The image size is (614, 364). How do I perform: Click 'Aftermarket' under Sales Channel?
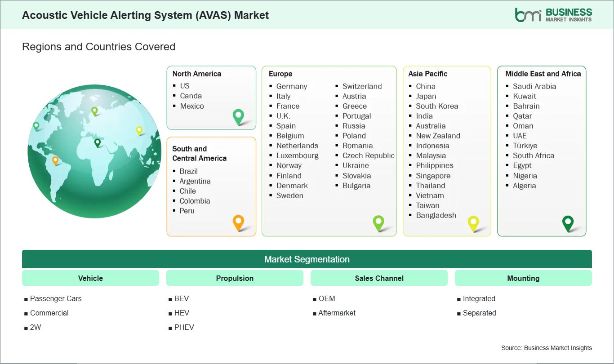point(337,313)
